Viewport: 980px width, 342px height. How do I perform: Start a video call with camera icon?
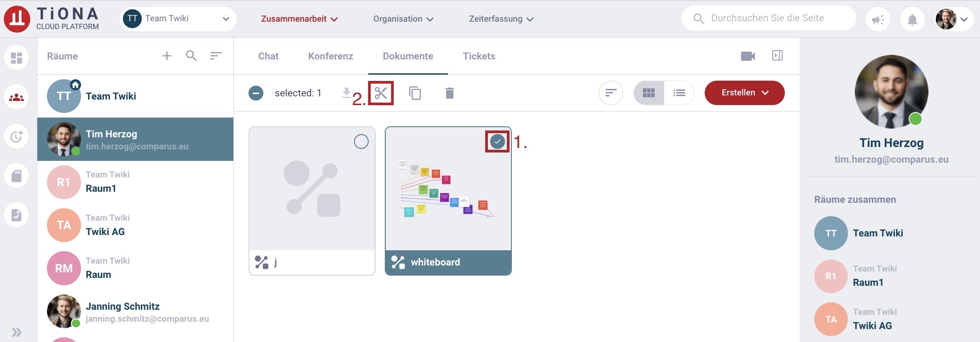coord(748,56)
